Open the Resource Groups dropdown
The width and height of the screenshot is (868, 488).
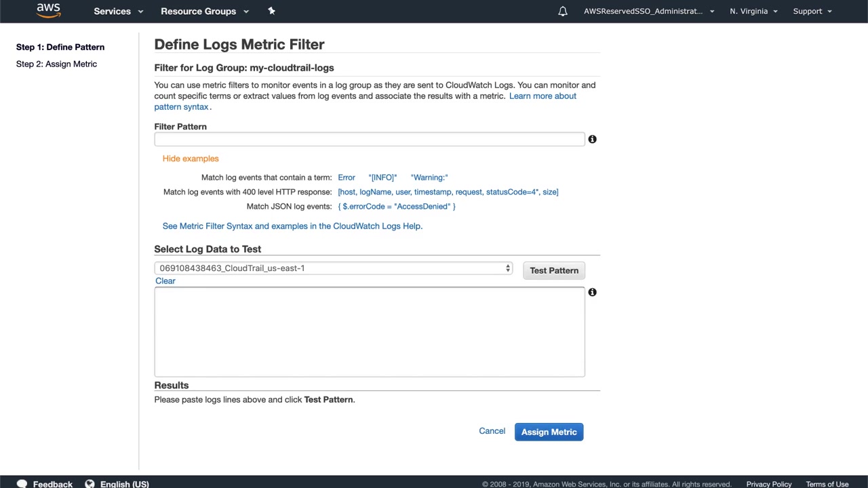[205, 12]
